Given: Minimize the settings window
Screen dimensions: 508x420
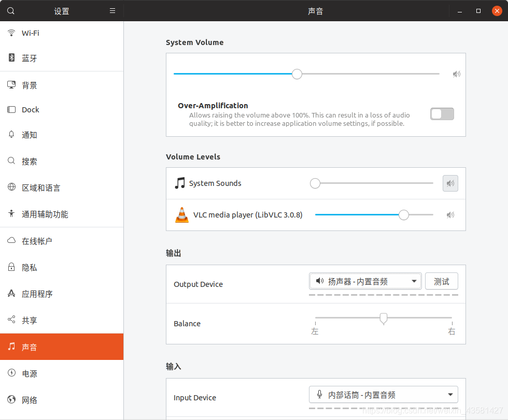Looking at the screenshot, I should (459, 11).
